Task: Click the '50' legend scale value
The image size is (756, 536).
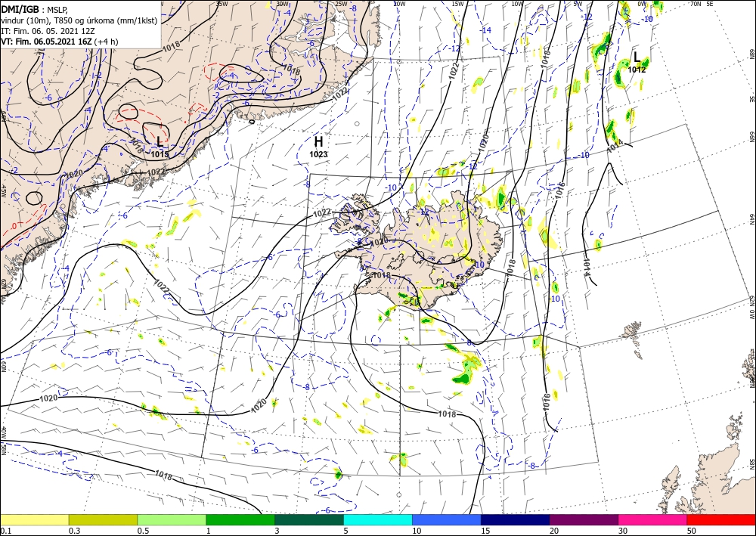Action: 690,531
